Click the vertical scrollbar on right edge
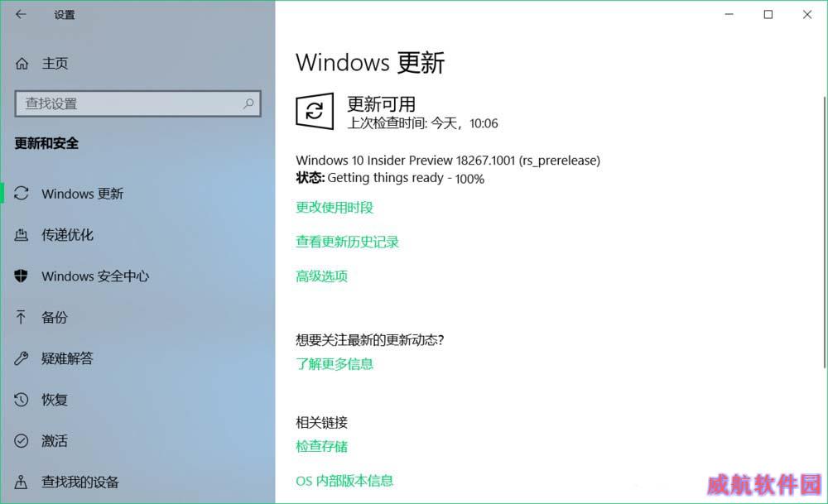This screenshot has width=828, height=504. pyautogui.click(x=825, y=233)
